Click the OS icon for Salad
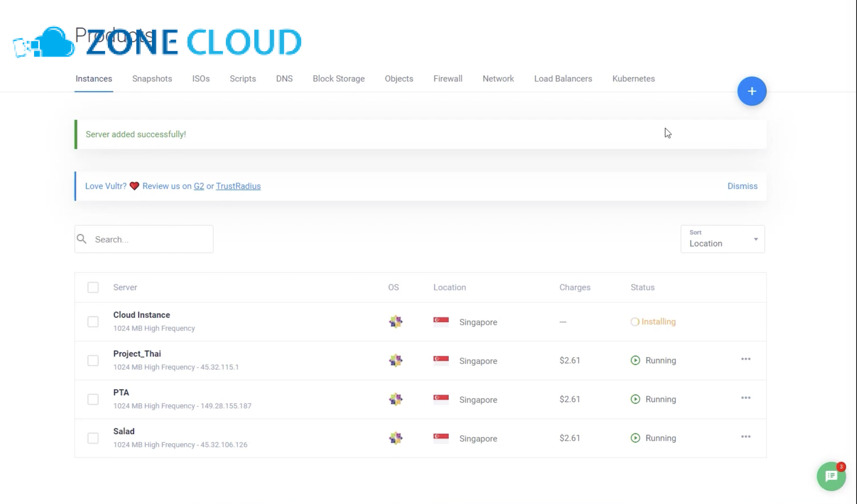The height and width of the screenshot is (504, 857). click(x=395, y=438)
